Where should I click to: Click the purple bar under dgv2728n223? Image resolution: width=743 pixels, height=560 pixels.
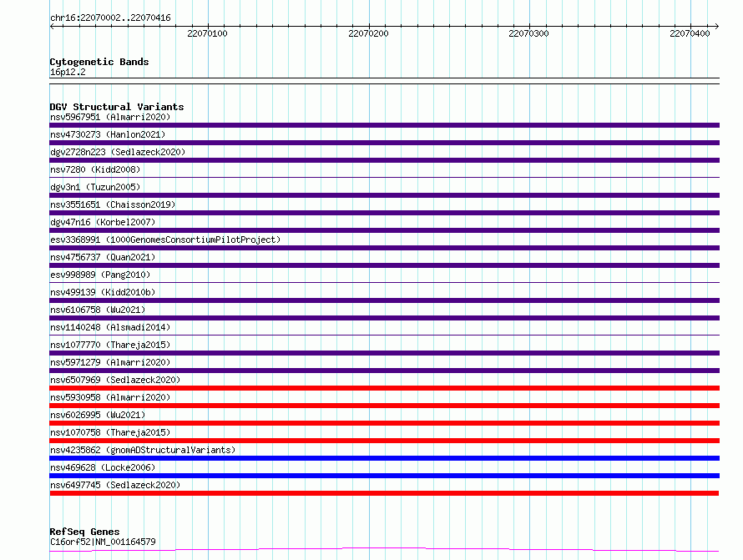[384, 160]
